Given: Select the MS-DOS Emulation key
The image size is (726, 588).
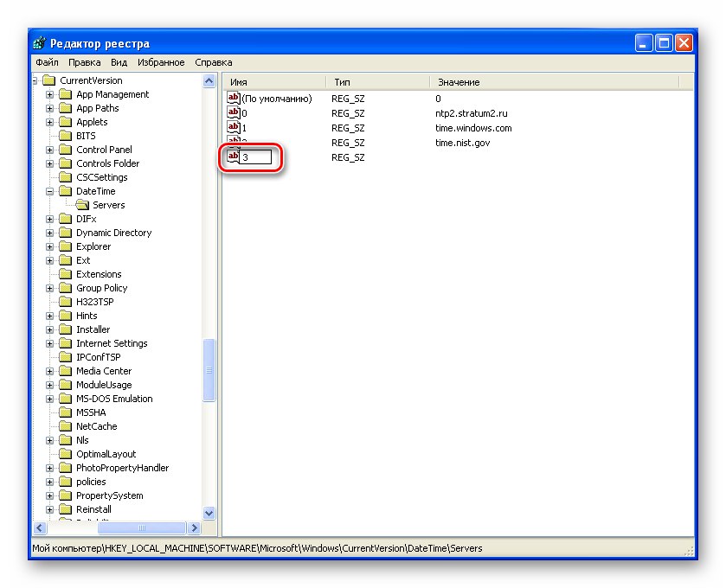Looking at the screenshot, I should pos(114,399).
